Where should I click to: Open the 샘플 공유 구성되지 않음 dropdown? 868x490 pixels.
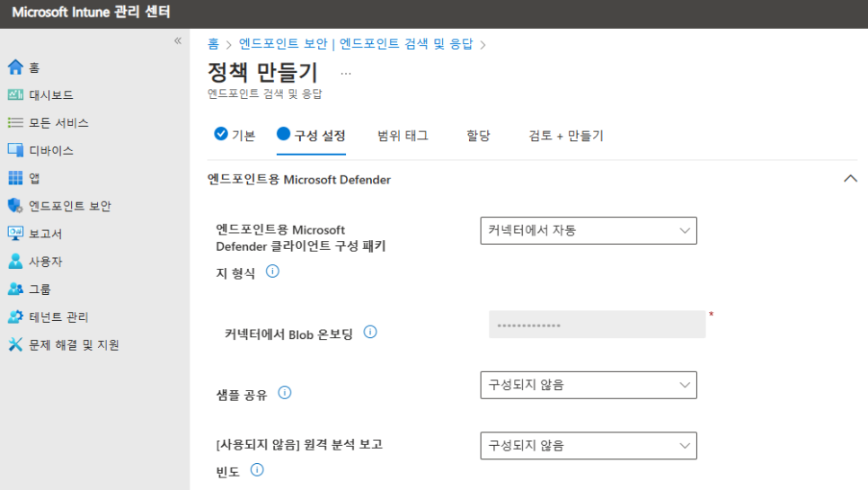click(589, 385)
